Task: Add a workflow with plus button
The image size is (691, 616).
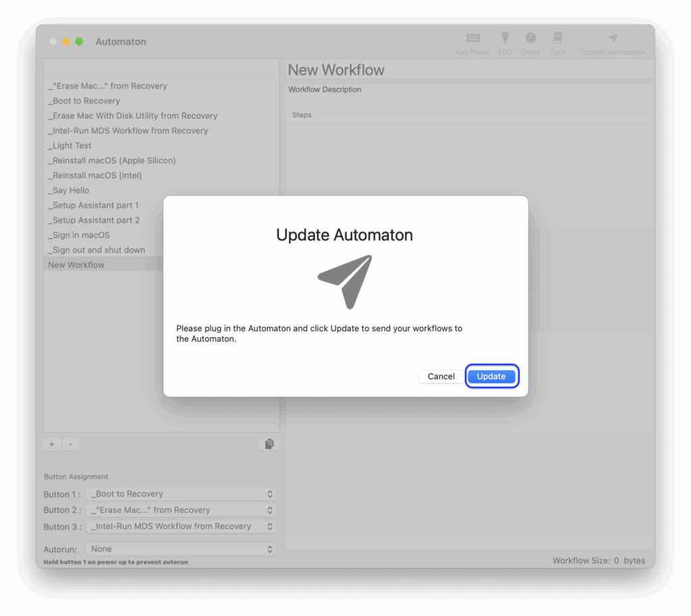Action: [52, 444]
